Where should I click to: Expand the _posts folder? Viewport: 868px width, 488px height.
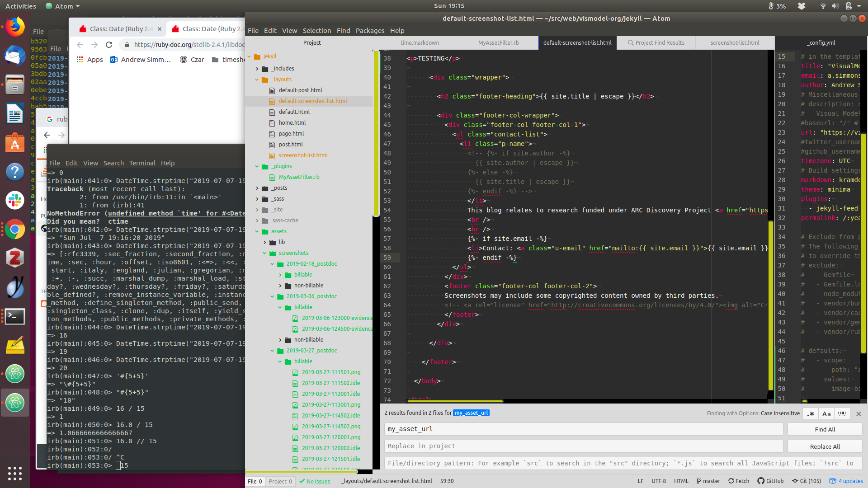(257, 188)
